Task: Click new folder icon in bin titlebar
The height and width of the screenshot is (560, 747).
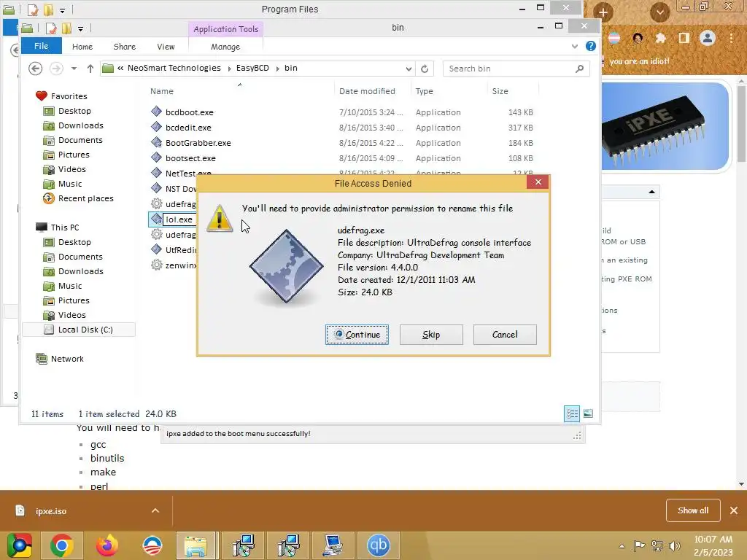Action: click(66, 28)
